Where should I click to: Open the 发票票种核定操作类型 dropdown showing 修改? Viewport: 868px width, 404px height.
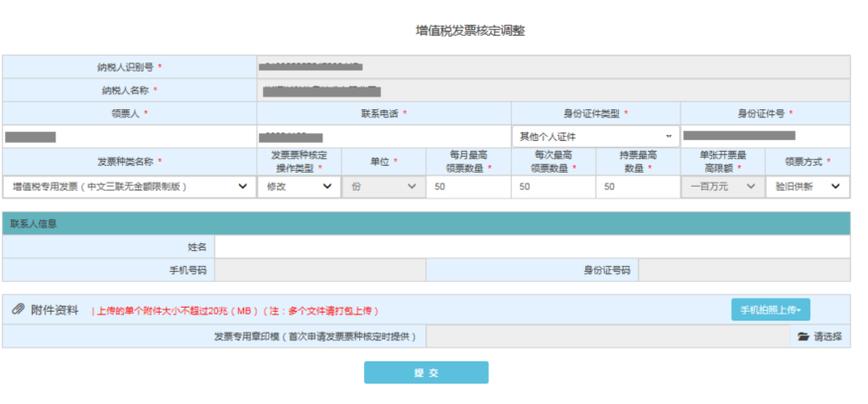[299, 186]
